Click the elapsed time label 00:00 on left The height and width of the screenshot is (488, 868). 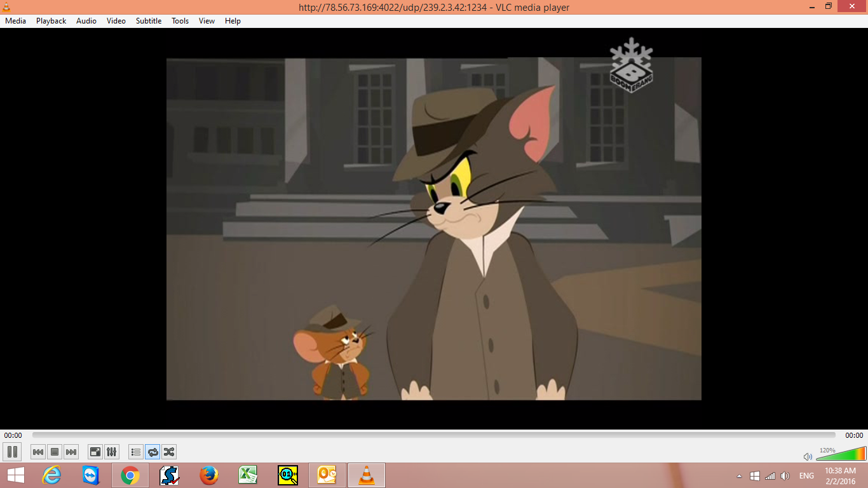pos(13,435)
